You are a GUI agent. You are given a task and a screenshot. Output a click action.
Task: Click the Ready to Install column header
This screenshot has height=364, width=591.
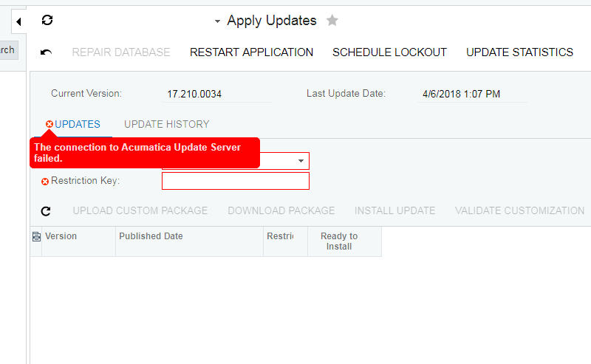click(x=344, y=241)
